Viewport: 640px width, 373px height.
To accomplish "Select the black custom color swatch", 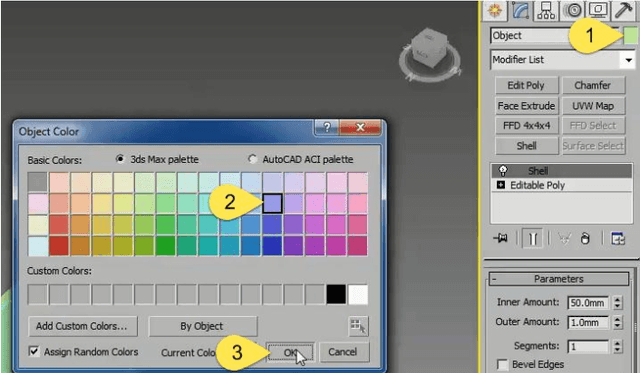I will (336, 295).
